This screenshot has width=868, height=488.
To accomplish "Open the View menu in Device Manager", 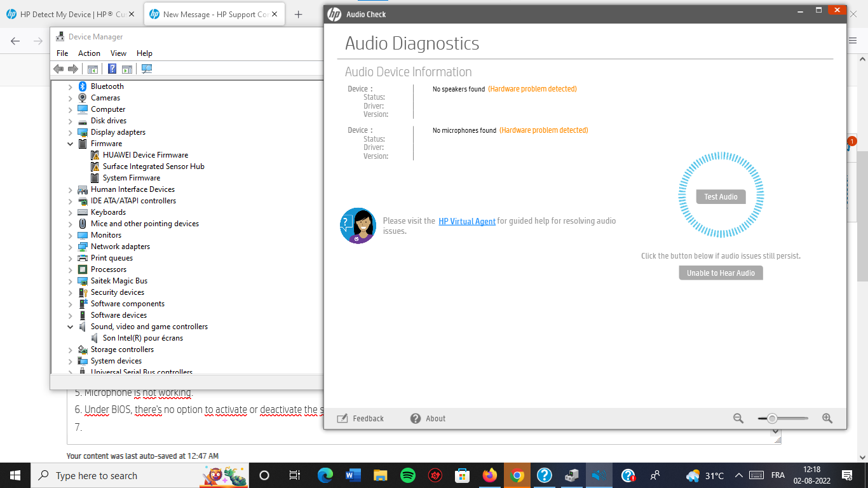I will [118, 53].
